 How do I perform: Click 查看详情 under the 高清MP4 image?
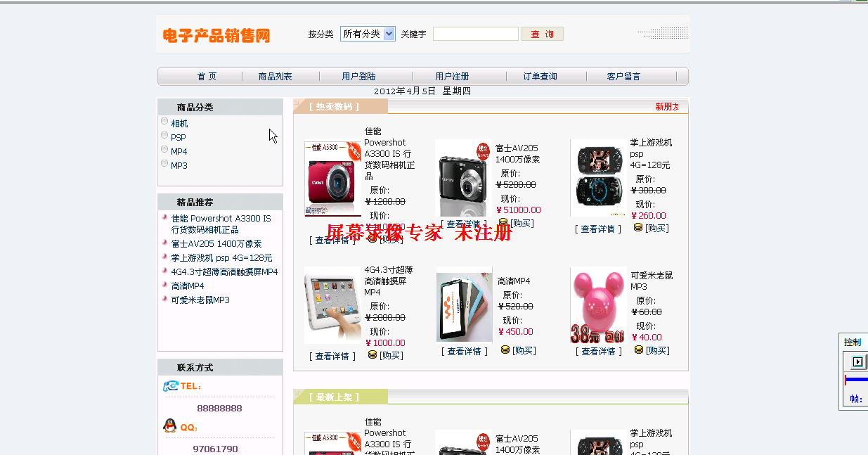pyautogui.click(x=465, y=352)
